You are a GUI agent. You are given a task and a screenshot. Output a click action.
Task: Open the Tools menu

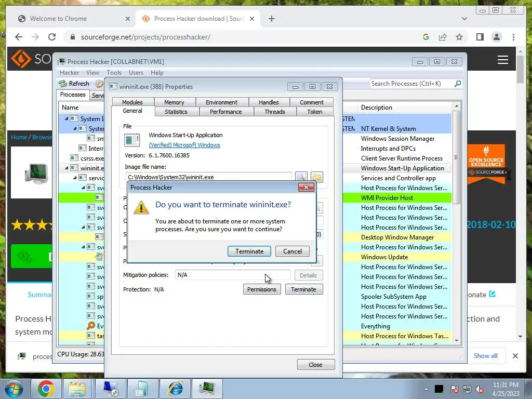tap(114, 73)
